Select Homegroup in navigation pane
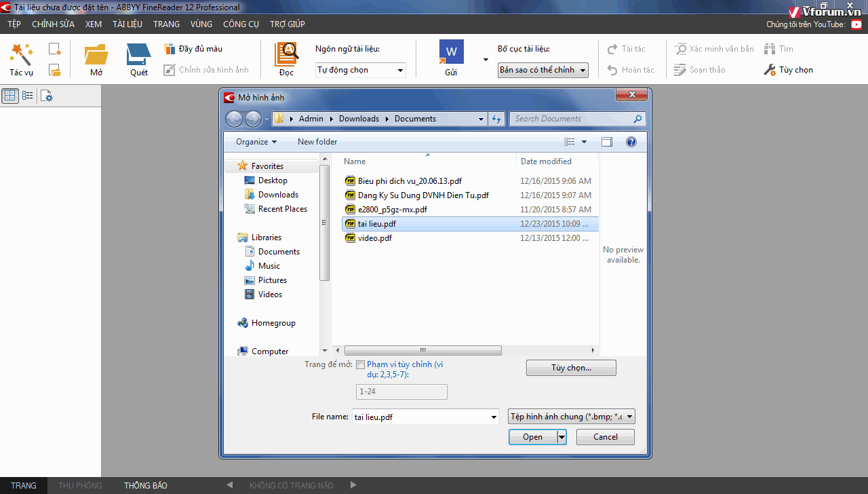The image size is (868, 494). (x=273, y=323)
